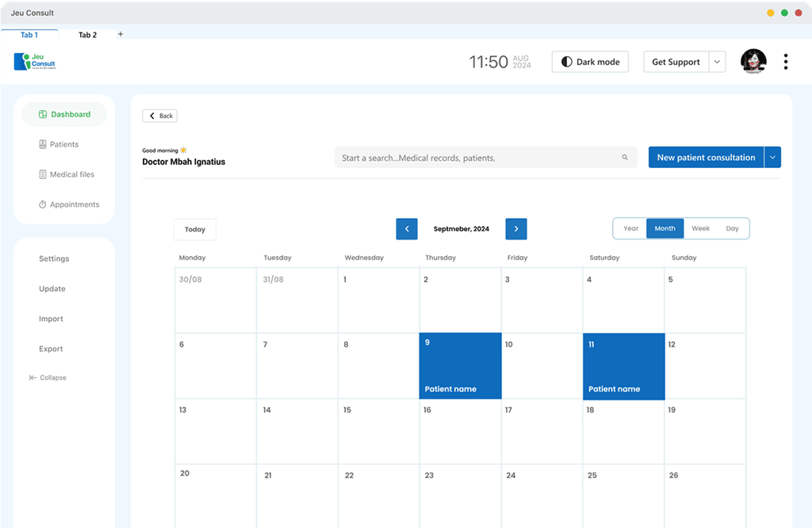Viewport: 812px width, 528px height.
Task: Switch to Tab 2
Action: [x=87, y=35]
